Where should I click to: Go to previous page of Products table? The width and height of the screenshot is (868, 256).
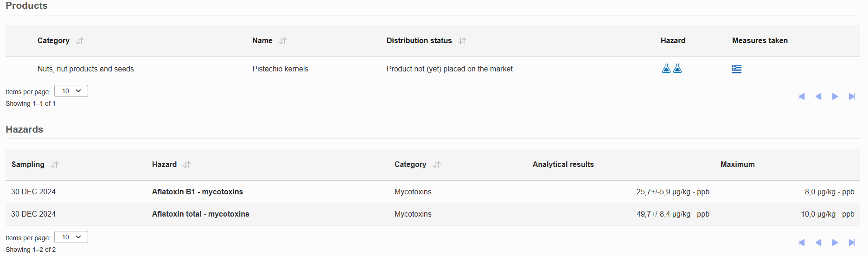pos(818,96)
